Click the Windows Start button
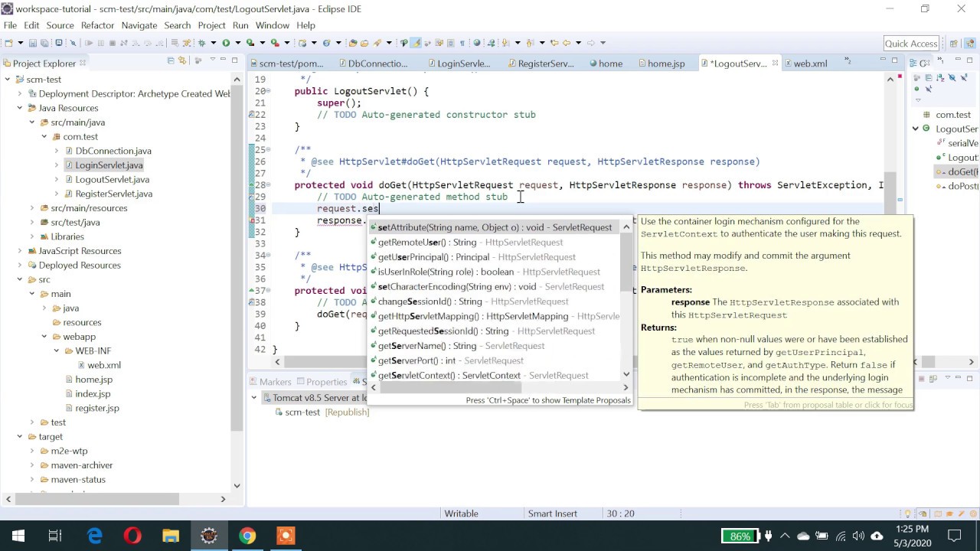 pyautogui.click(x=18, y=536)
